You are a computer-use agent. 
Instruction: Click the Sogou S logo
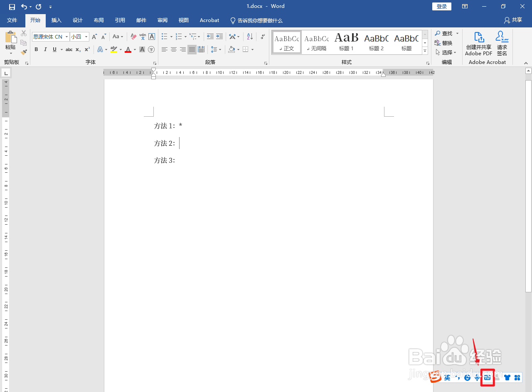(436, 377)
